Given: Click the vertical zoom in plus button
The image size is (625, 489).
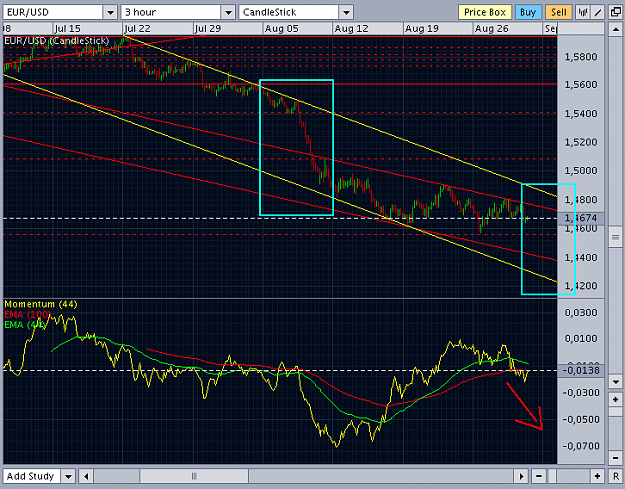Looking at the screenshot, I should 615,399.
